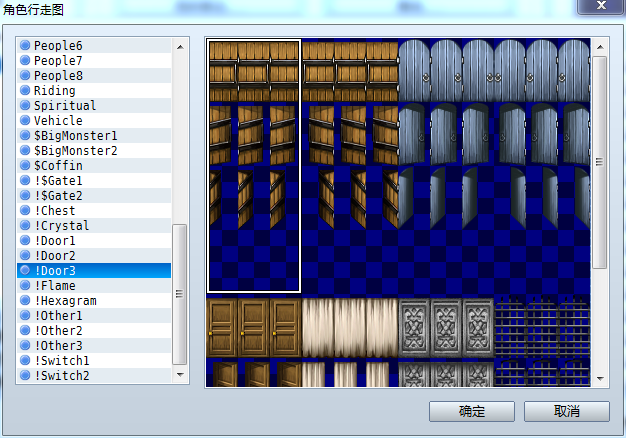The height and width of the screenshot is (438, 626).
Task: Choose the !Chest graphic
Action: click(94, 210)
